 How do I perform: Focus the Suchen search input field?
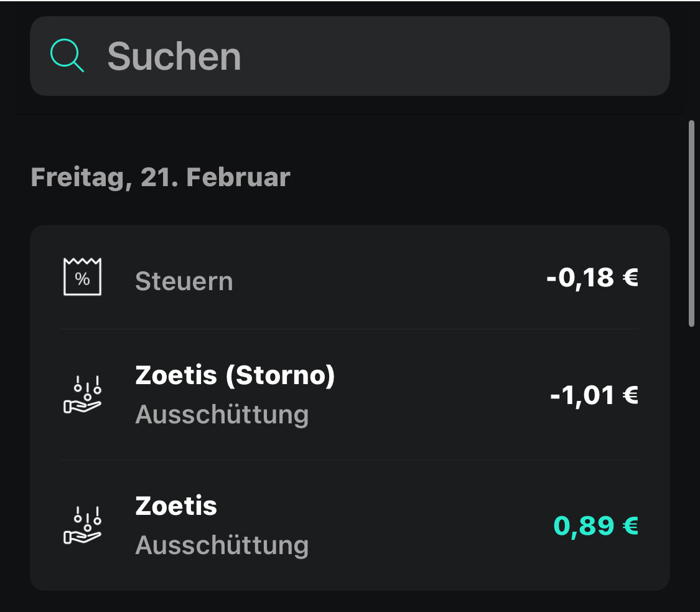(373, 56)
